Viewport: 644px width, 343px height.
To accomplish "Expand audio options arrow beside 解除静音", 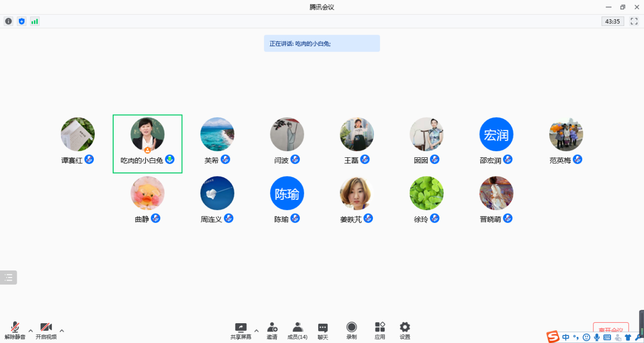I will [30, 331].
